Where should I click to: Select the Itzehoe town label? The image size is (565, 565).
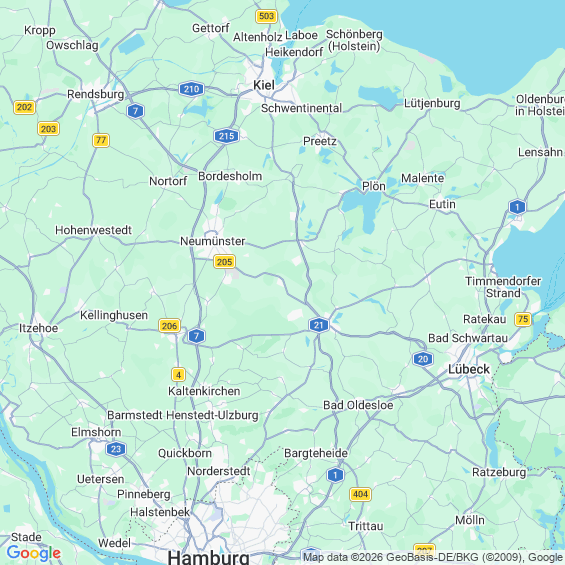(39, 328)
